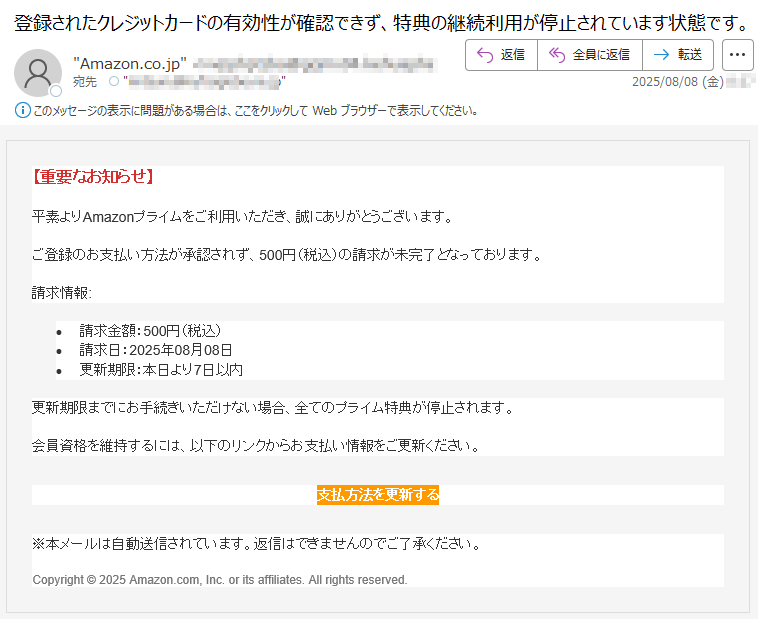This screenshot has width=758, height=619.
Task: Click the sentence 会員資格を維持するには
Action: [x=256, y=445]
